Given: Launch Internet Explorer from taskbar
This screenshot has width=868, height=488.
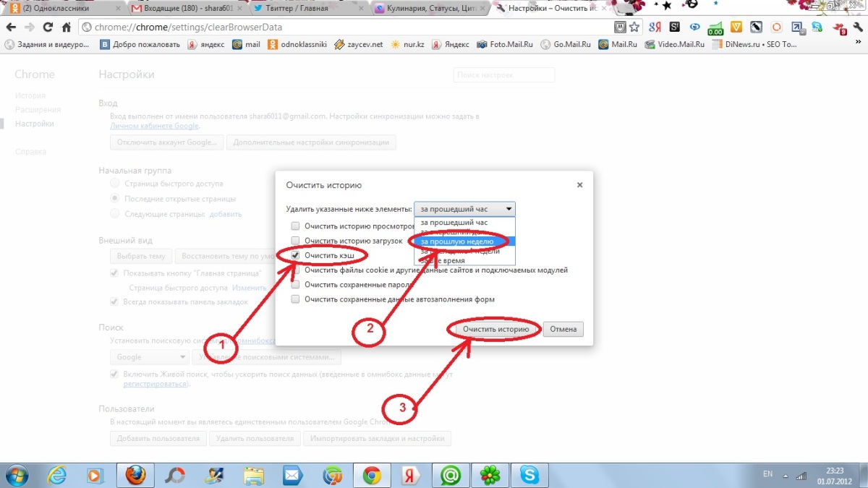Looking at the screenshot, I should tap(57, 475).
